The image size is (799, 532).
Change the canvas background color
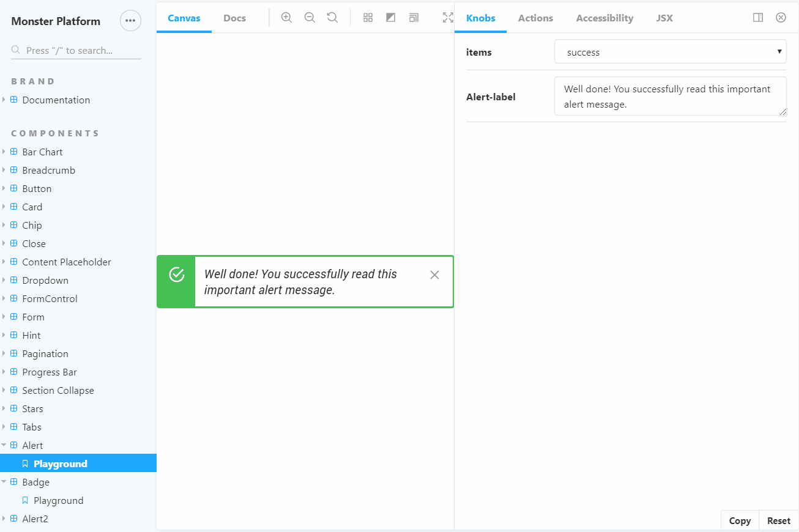click(x=391, y=18)
